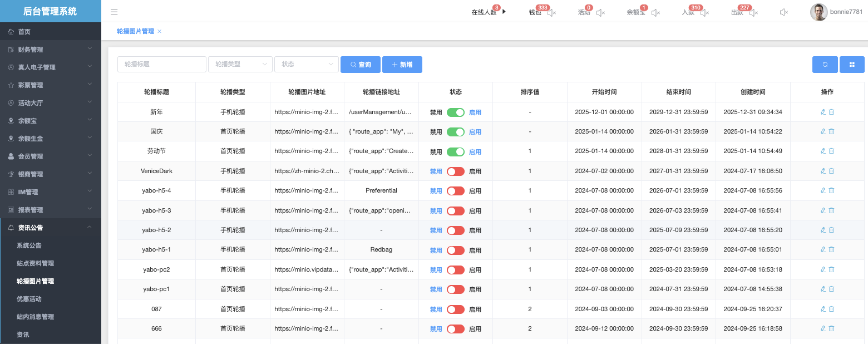Mute the 钱包 notification sound
Image resolution: width=868 pixels, height=344 pixels.
[x=551, y=12]
